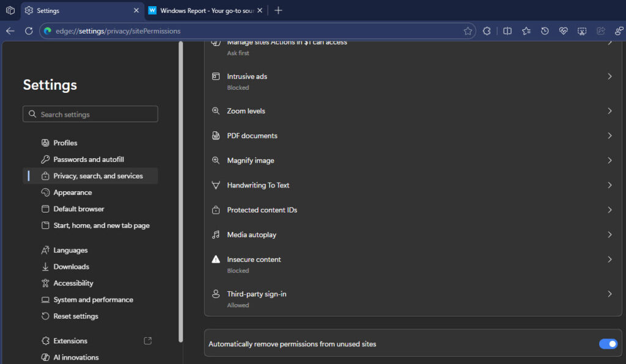
Task: Open the Extensions puzzle icon in toolbar
Action: click(x=487, y=31)
